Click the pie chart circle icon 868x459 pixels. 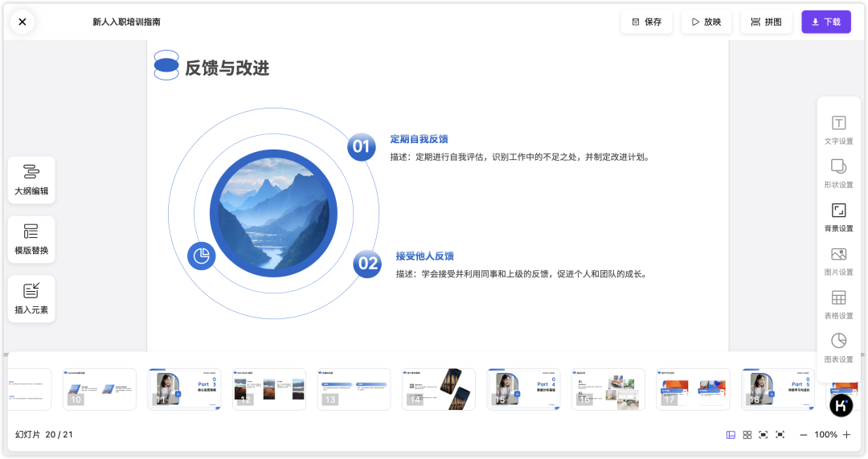(202, 256)
